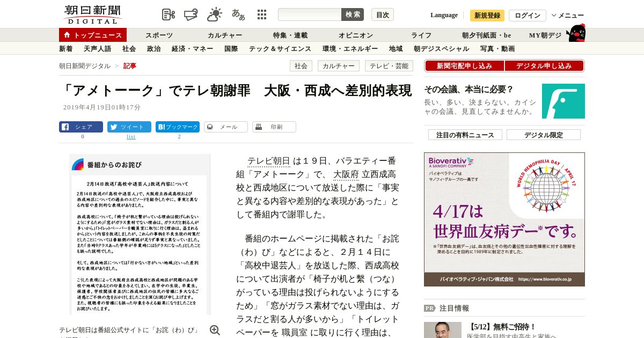Select 新着 in the sub-navigation
644x338 pixels.
tap(66, 49)
